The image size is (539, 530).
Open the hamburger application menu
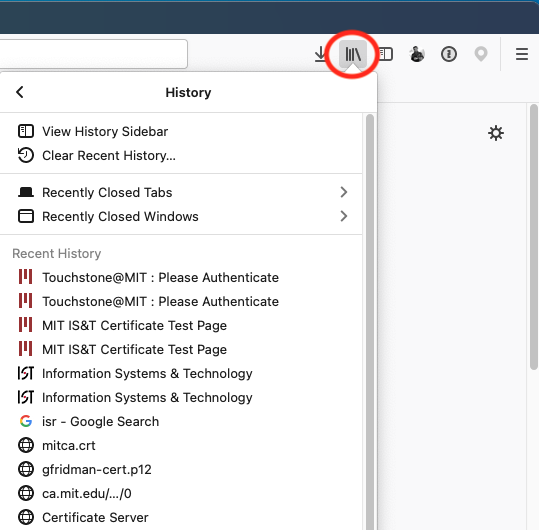coord(521,54)
